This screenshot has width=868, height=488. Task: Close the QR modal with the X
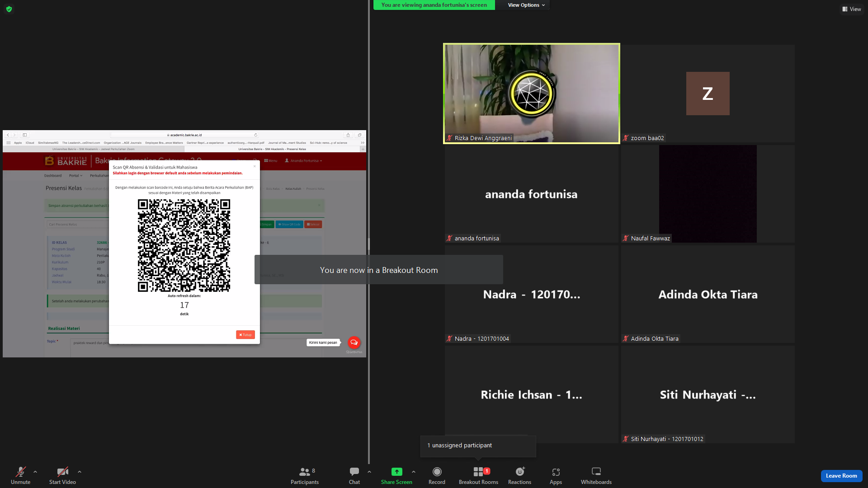click(x=255, y=166)
